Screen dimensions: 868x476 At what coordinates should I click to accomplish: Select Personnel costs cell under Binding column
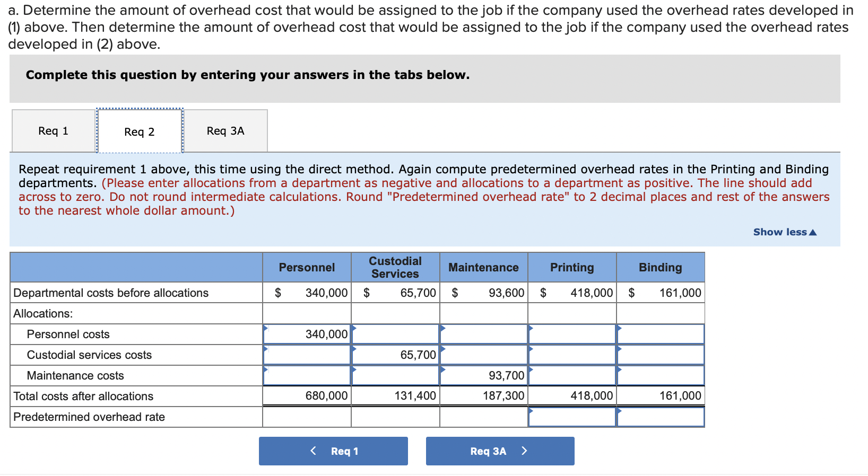[x=661, y=334]
